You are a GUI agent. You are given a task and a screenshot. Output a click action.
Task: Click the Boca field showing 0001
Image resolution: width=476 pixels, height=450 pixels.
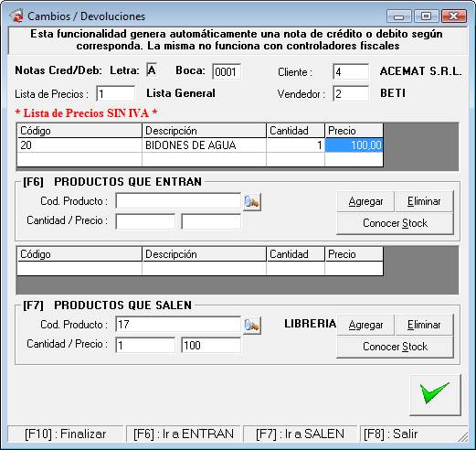227,72
